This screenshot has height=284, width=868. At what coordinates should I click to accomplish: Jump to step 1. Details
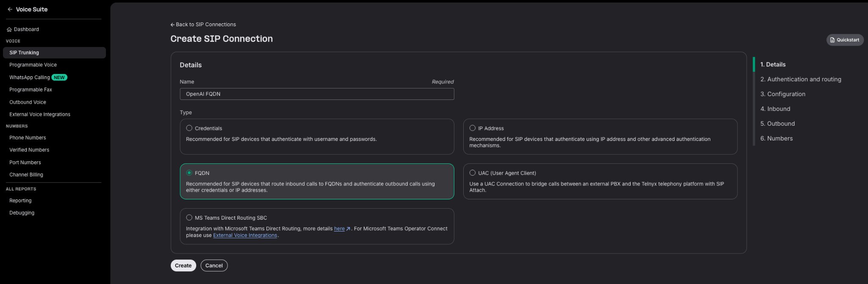click(773, 64)
